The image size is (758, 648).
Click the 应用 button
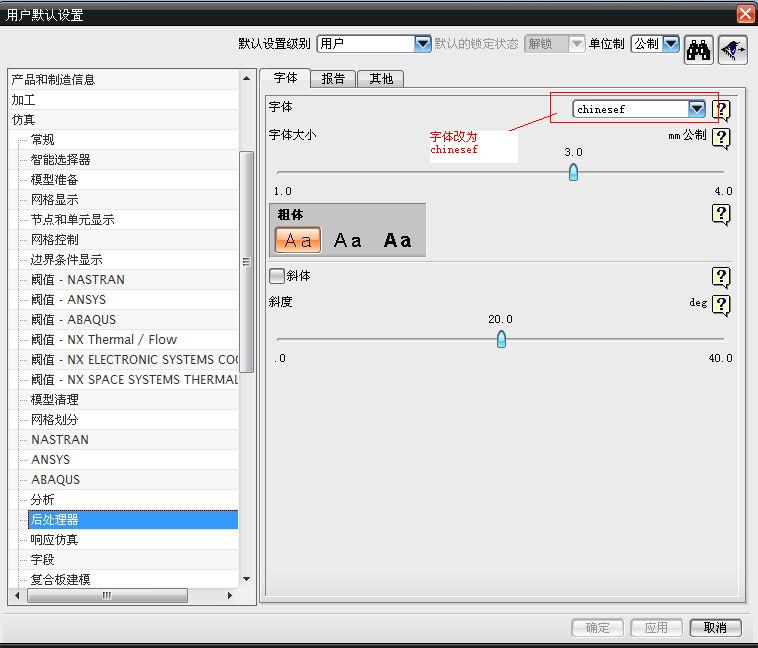656,628
